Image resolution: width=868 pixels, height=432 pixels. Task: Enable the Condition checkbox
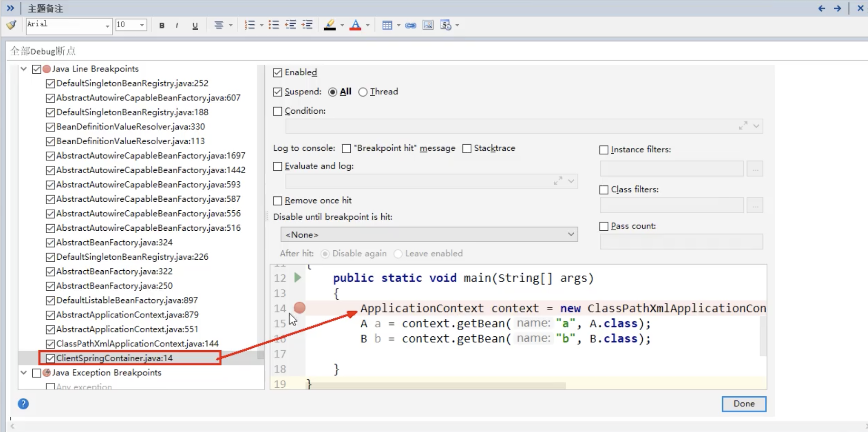tap(278, 111)
